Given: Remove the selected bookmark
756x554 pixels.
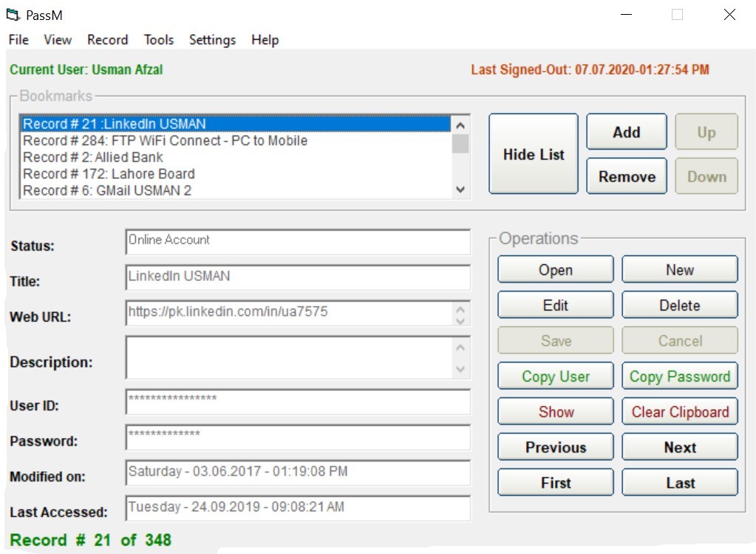Looking at the screenshot, I should [x=626, y=177].
